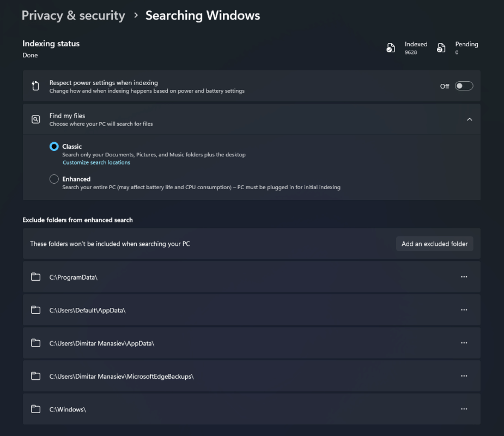504x436 pixels.
Task: Go back to Privacy & security breadcrumb
Action: pyautogui.click(x=74, y=15)
